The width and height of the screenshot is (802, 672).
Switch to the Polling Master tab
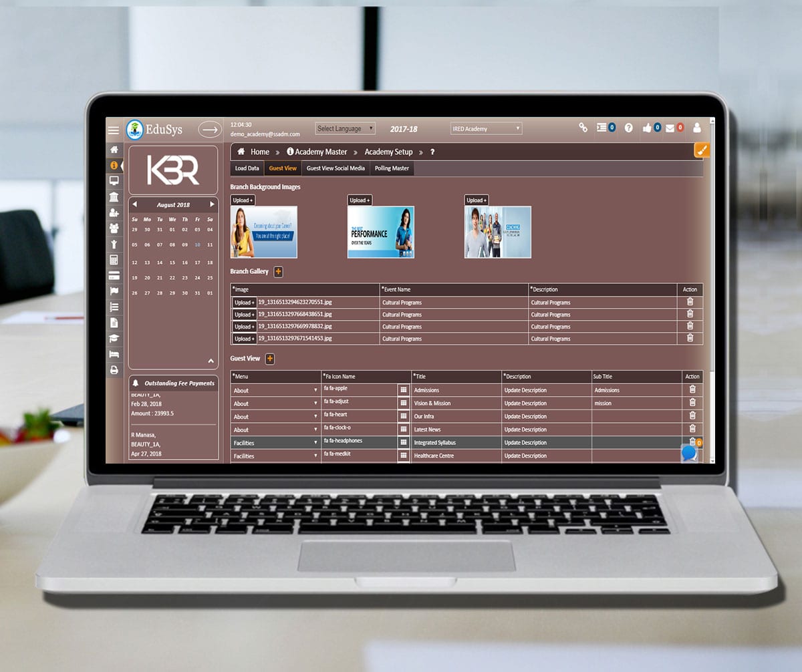click(391, 168)
